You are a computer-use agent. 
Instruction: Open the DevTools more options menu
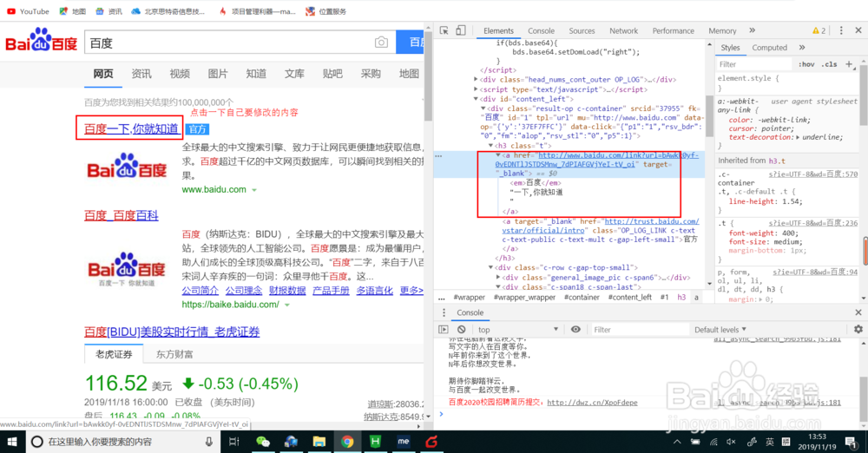coord(841,30)
